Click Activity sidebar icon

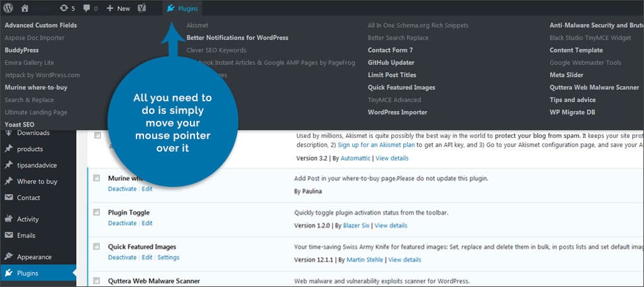9,219
